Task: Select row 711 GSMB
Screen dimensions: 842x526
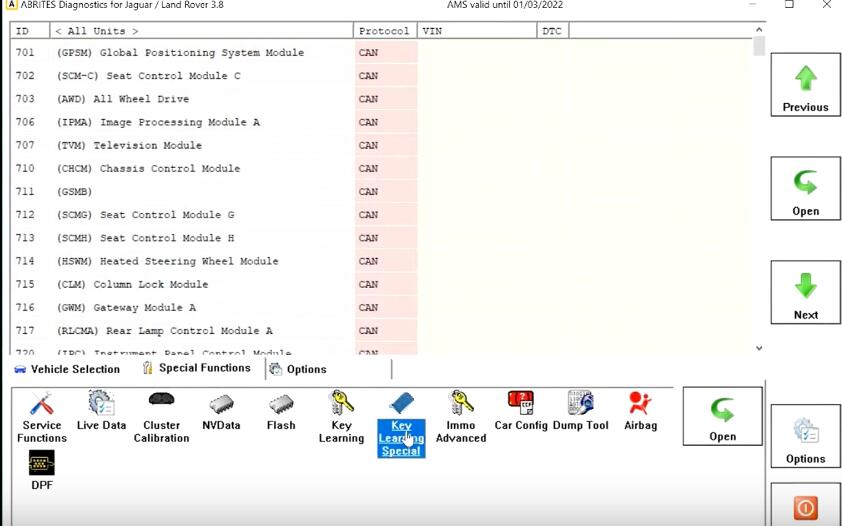Action: tap(381, 192)
